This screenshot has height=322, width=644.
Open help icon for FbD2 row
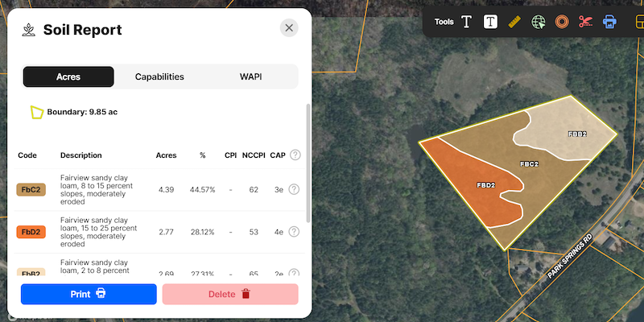(294, 232)
